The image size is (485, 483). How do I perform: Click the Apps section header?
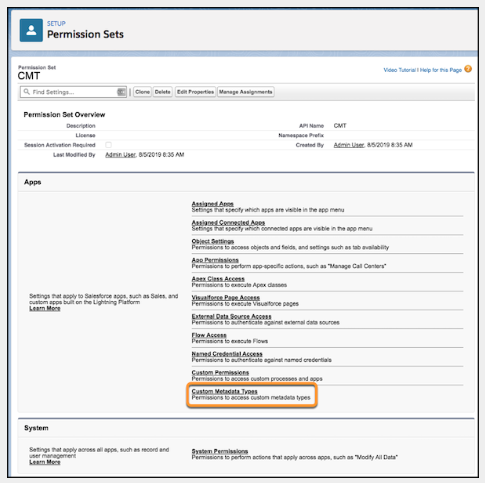[33, 182]
